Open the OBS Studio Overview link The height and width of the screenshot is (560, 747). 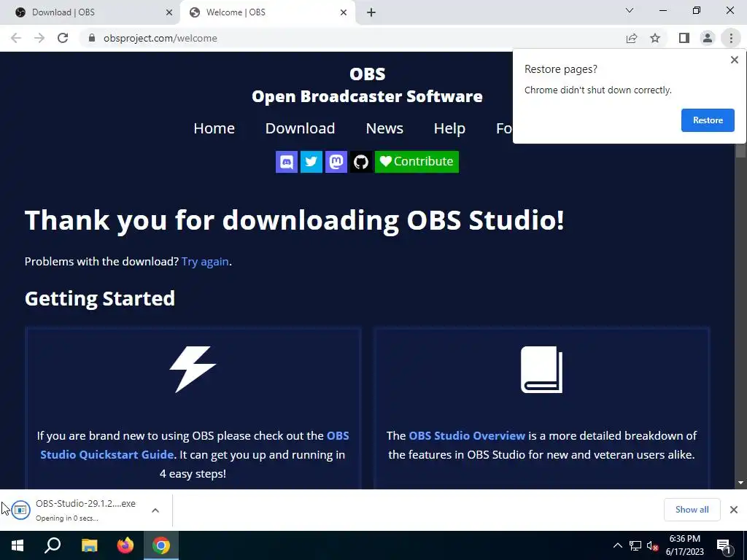click(467, 436)
